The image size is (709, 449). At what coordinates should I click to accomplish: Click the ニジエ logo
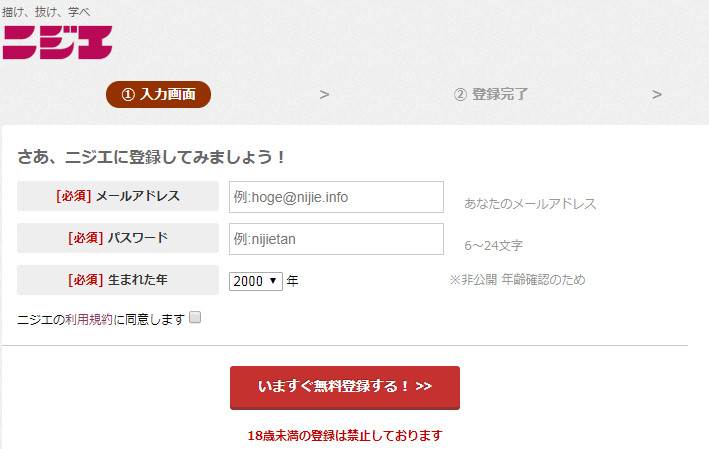click(x=57, y=41)
